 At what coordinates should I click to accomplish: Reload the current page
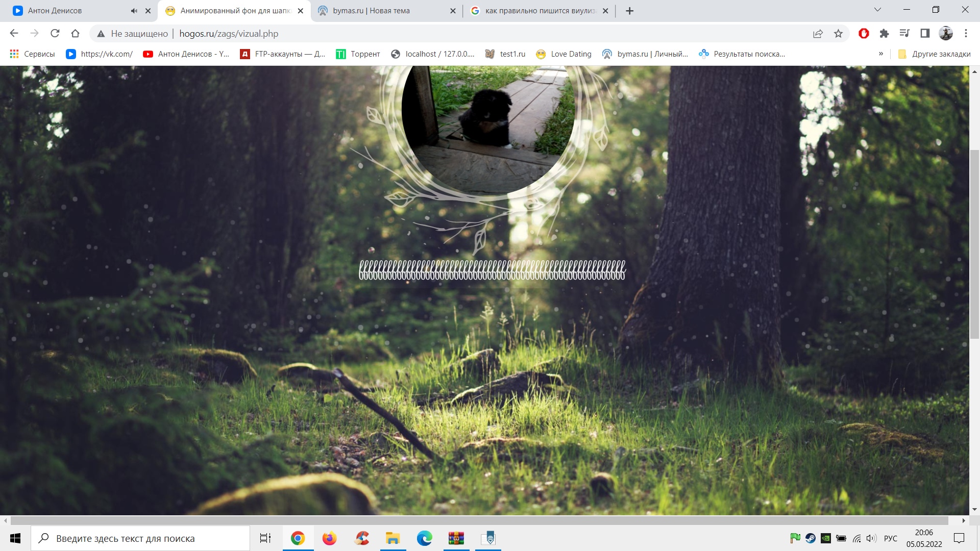[55, 34]
